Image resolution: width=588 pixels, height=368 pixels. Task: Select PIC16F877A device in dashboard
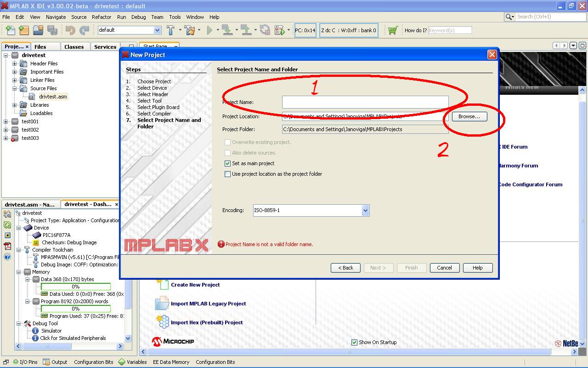click(57, 235)
